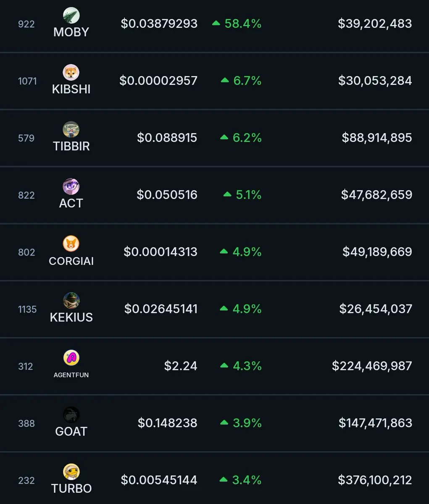Select the TURBO toad icon
Viewport: 429px width, 504px height.
tap(71, 472)
